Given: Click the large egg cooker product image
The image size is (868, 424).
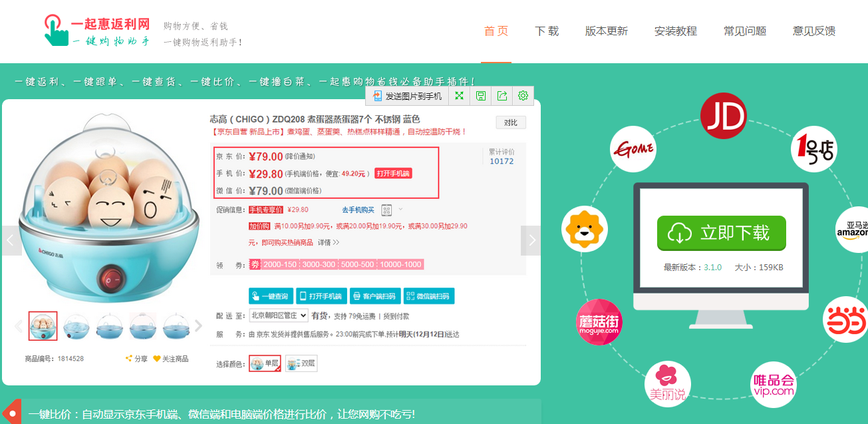Looking at the screenshot, I should (x=110, y=209).
